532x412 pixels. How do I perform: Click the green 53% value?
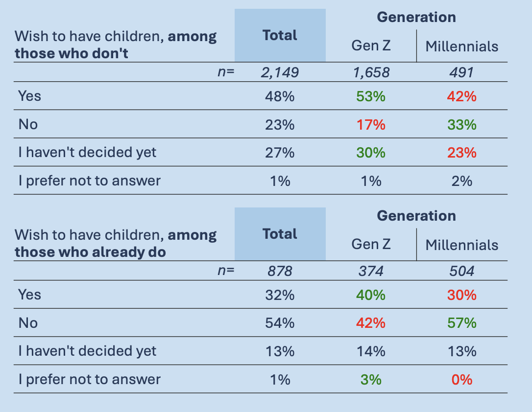coord(371,96)
